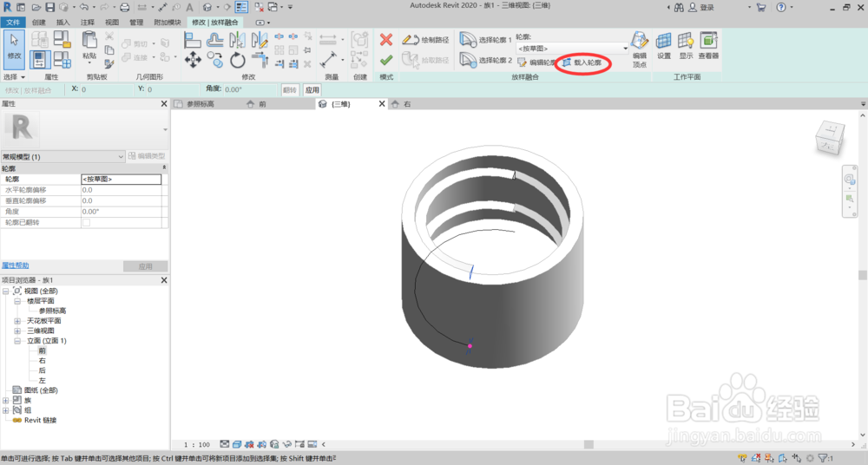Click the visual style cube icon in view control bar
Viewport: 868px width, 465px height.
click(236, 444)
